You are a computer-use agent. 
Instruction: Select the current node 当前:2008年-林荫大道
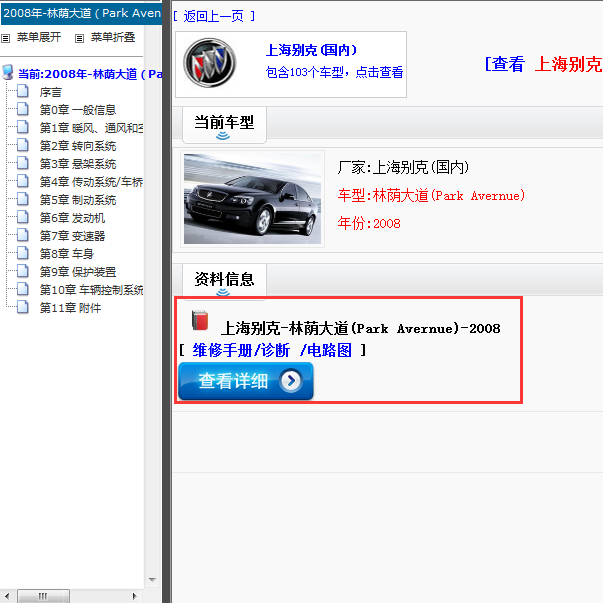90,74
